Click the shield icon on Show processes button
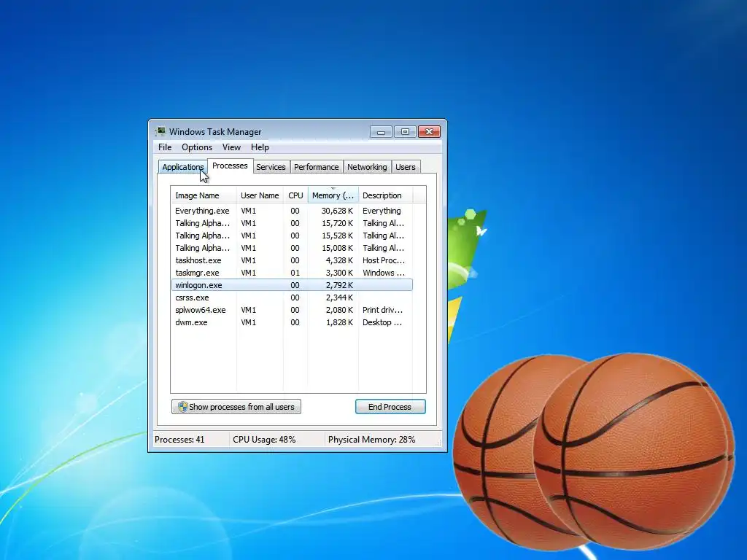This screenshot has height=560, width=747. click(183, 407)
